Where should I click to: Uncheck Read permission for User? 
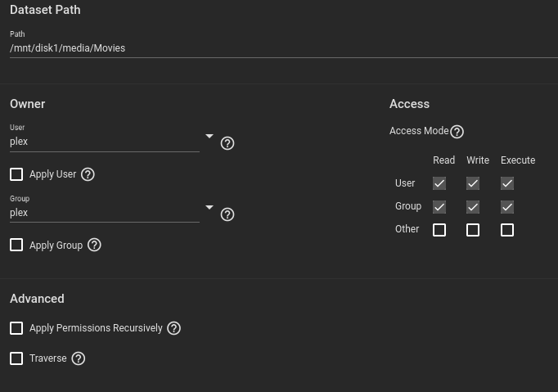tap(439, 183)
